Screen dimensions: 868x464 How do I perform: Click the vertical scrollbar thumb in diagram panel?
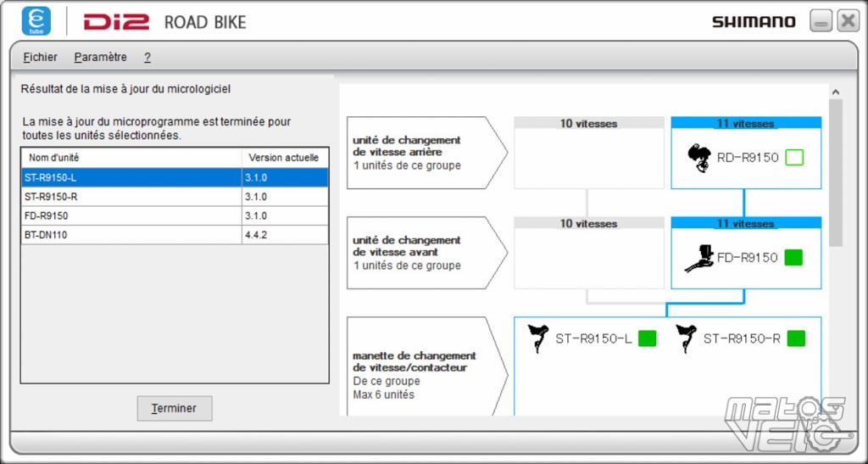click(x=835, y=173)
